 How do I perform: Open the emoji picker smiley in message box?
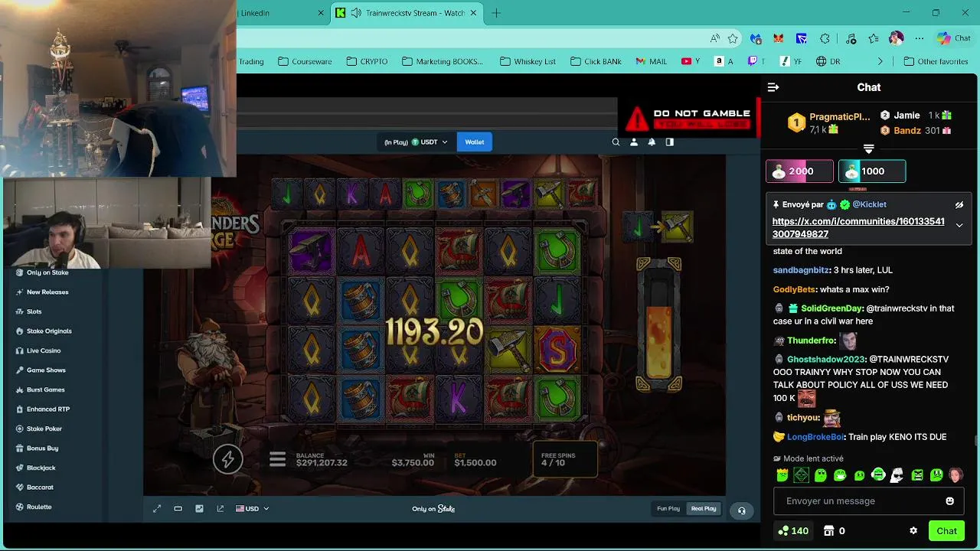click(x=950, y=500)
